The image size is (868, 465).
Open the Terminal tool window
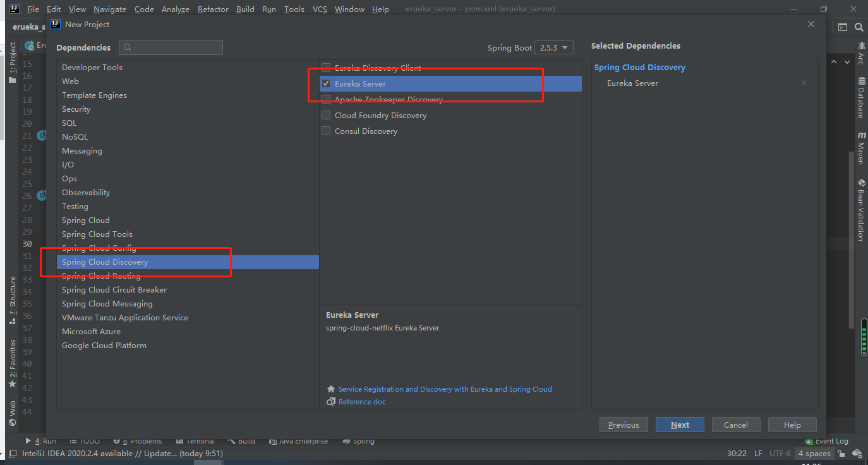click(195, 441)
